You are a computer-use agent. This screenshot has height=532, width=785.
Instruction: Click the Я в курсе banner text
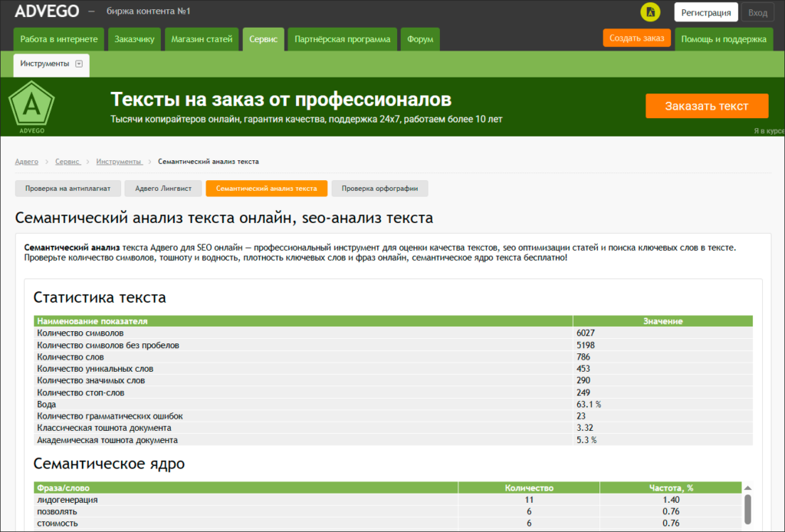click(769, 131)
